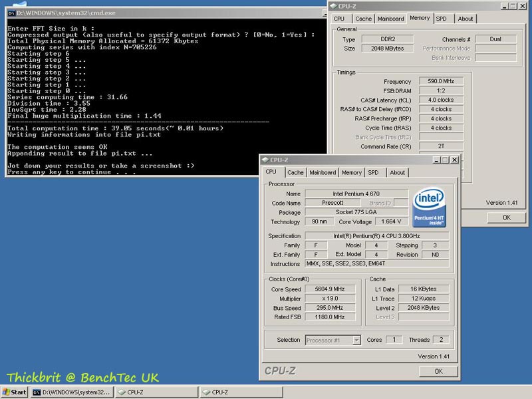Select the CPU tab in front CPU-Z window
Screen dimensions: 532x399
[x=271, y=172]
